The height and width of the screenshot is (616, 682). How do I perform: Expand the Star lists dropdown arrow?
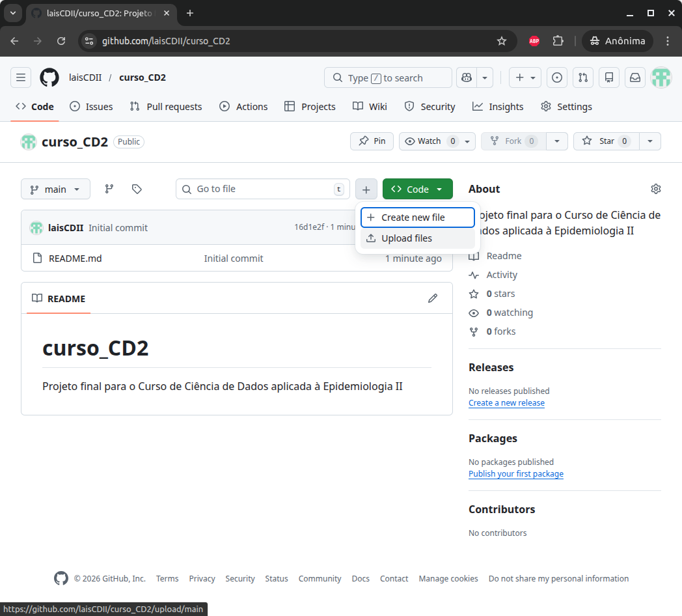pyautogui.click(x=650, y=141)
